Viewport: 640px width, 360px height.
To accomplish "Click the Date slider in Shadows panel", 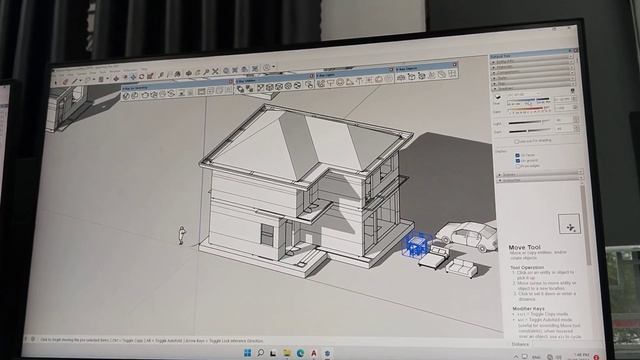I will (527, 108).
